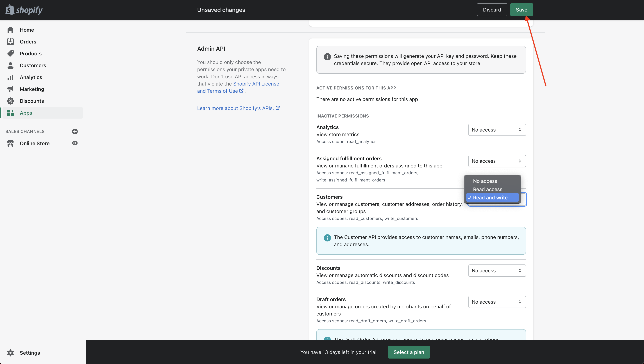The image size is (644, 364).
Task: Open Discounts permission dropdown
Action: coord(497,271)
